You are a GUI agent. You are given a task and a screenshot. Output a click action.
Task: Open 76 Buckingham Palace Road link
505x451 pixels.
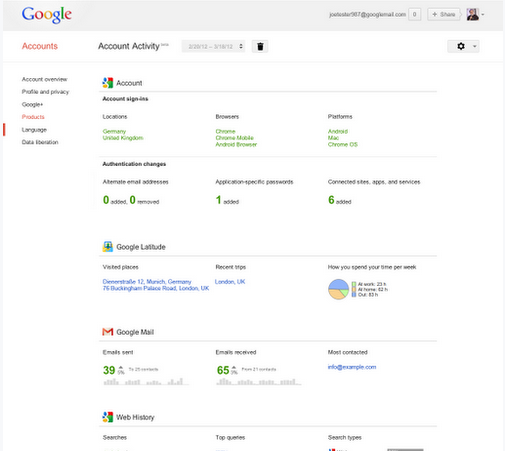[156, 288]
